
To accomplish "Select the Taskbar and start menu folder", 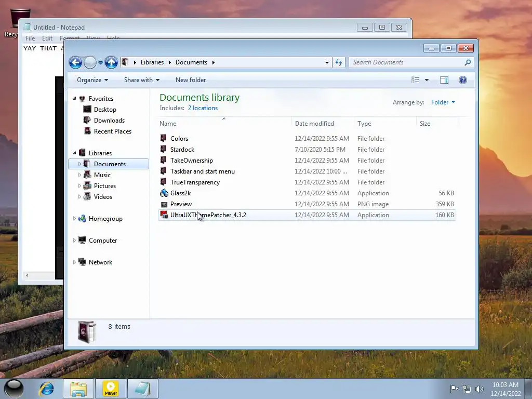I will [x=203, y=171].
